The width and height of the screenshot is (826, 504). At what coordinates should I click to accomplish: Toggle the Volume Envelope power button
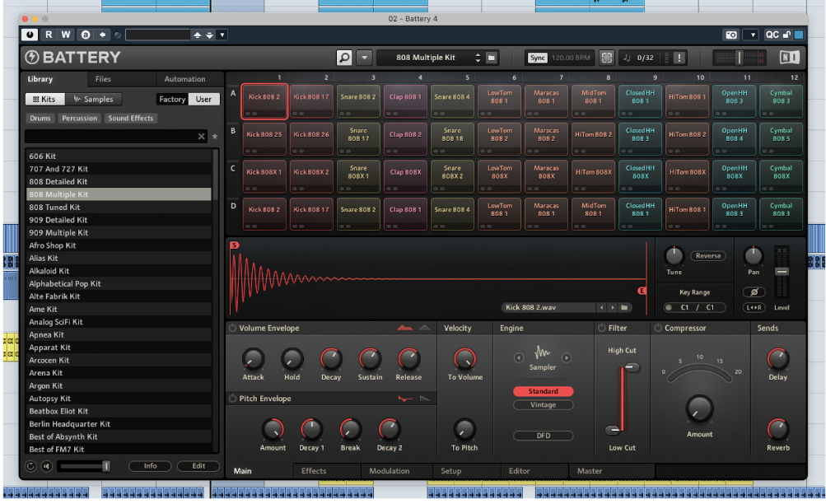[x=233, y=328]
